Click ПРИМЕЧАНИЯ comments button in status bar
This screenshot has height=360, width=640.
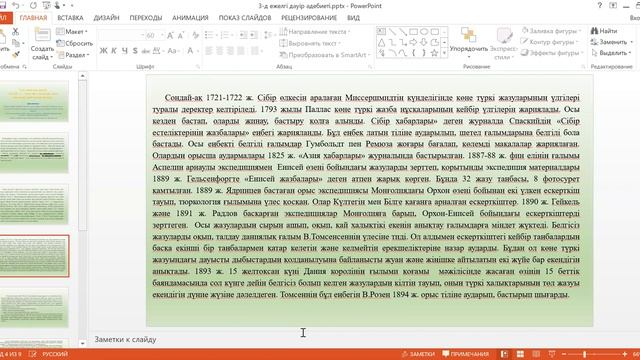(466, 354)
